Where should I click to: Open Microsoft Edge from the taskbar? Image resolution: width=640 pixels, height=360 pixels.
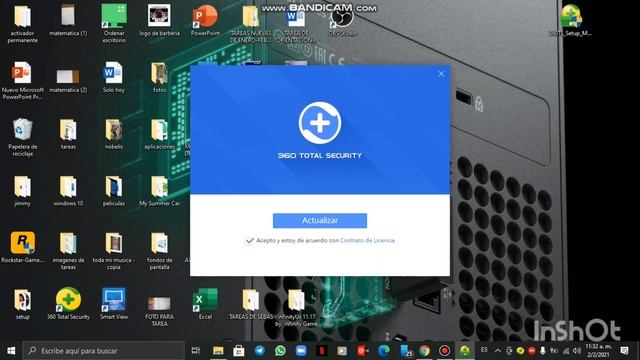click(x=383, y=351)
